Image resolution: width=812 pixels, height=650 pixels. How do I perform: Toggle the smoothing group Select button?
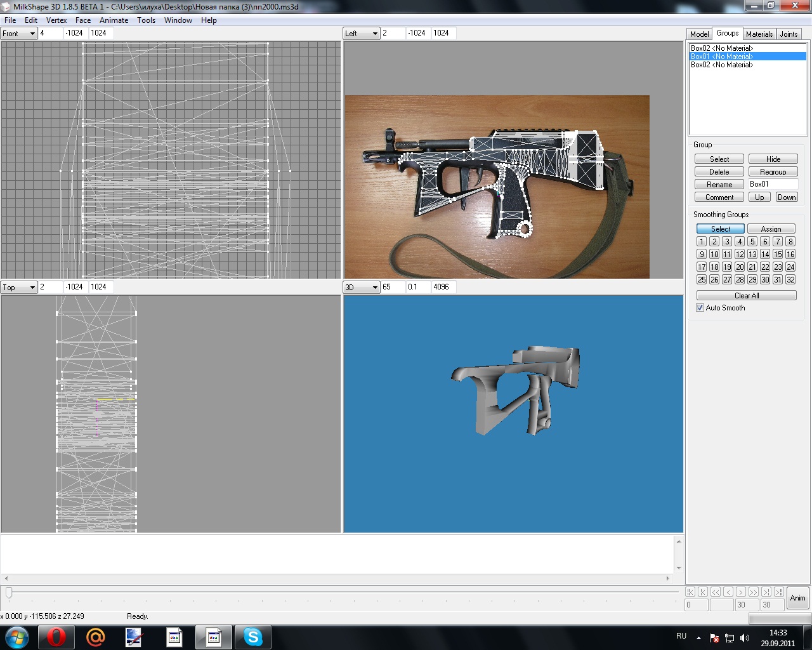[720, 229]
